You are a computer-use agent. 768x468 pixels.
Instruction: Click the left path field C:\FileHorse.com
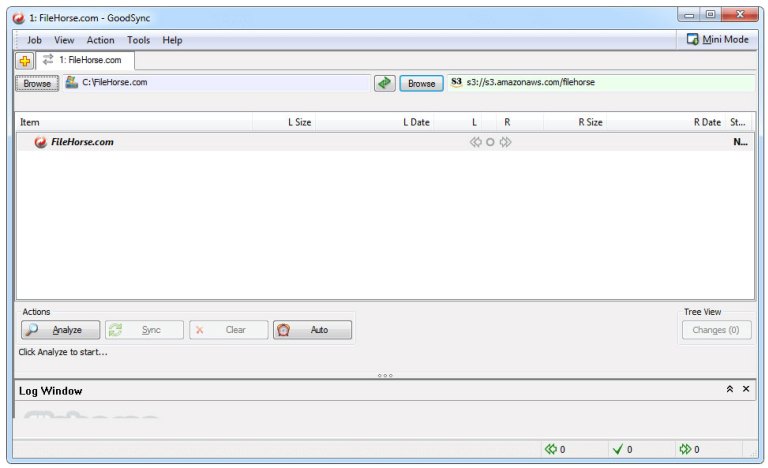click(x=216, y=82)
